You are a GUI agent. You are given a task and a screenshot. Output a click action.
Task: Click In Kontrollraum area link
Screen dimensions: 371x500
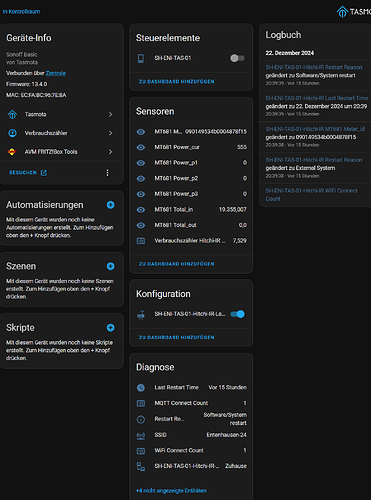[21, 11]
